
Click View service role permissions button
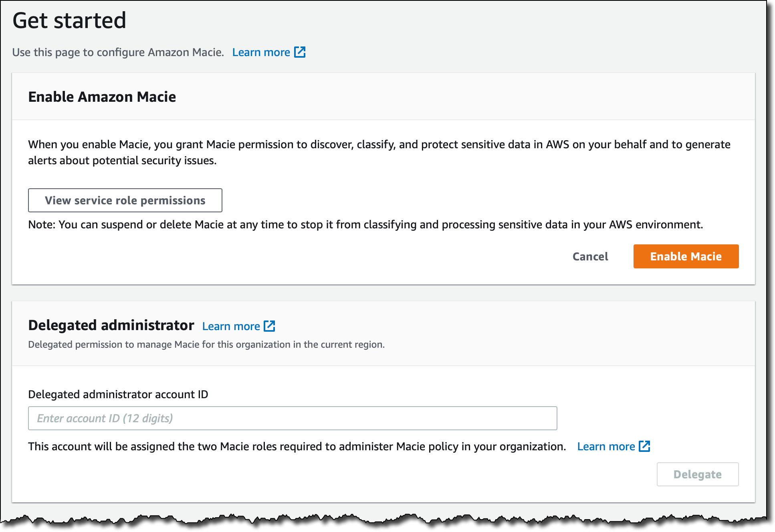point(125,200)
